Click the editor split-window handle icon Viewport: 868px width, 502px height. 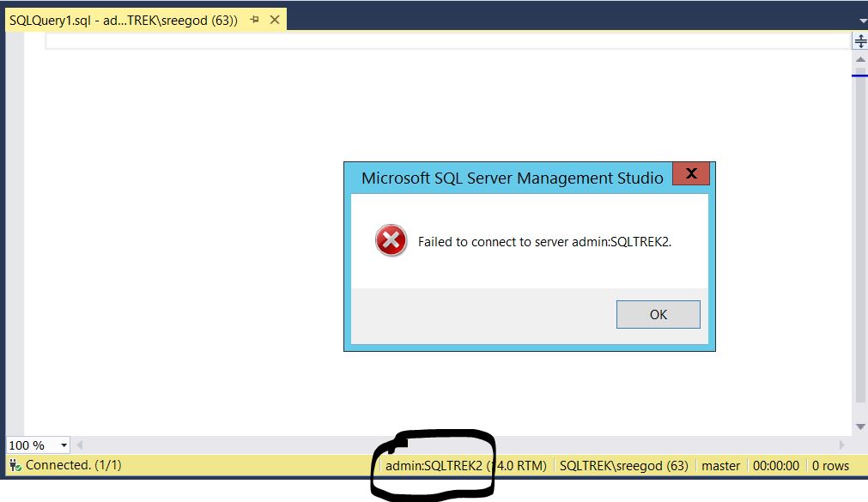[860, 41]
